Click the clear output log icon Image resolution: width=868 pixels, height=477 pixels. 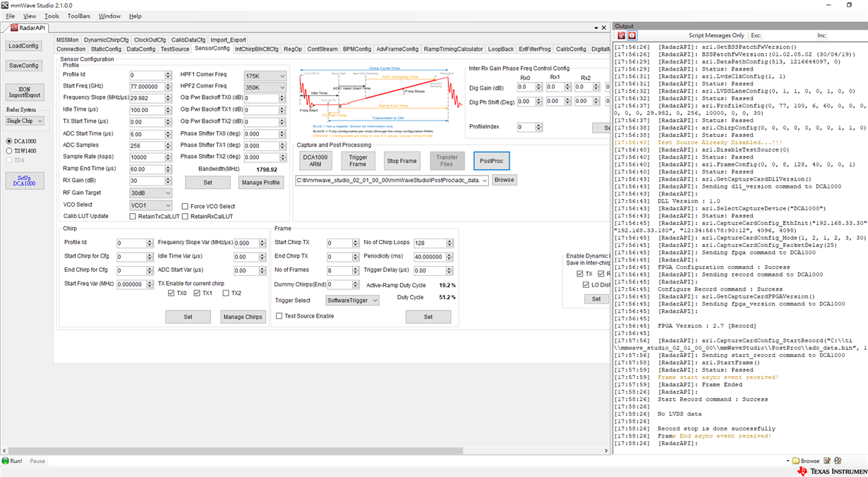click(x=621, y=35)
